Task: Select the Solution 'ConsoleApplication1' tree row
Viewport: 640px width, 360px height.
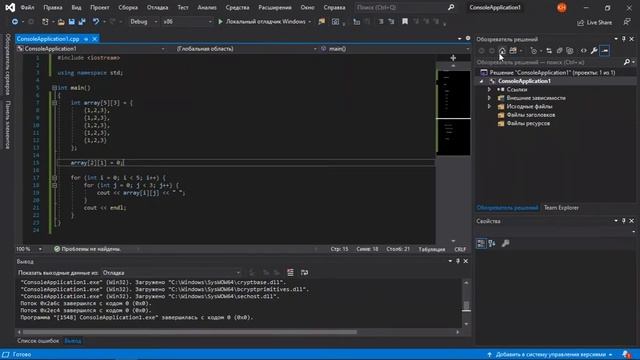Action: tap(552, 72)
